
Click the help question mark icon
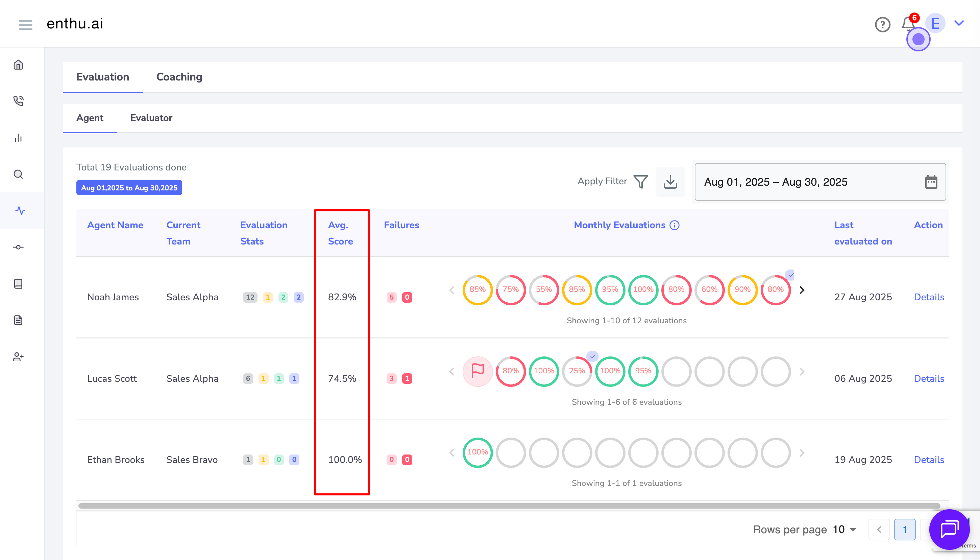pos(882,25)
